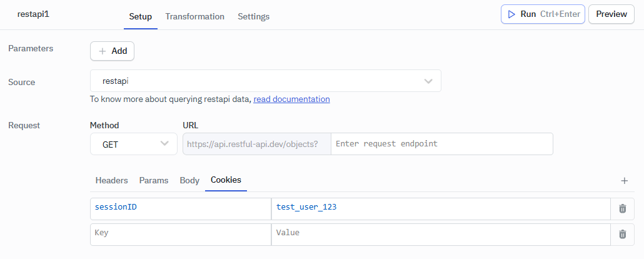Switch to the Headers tab
Viewport: 644px width, 259px height.
(111, 180)
